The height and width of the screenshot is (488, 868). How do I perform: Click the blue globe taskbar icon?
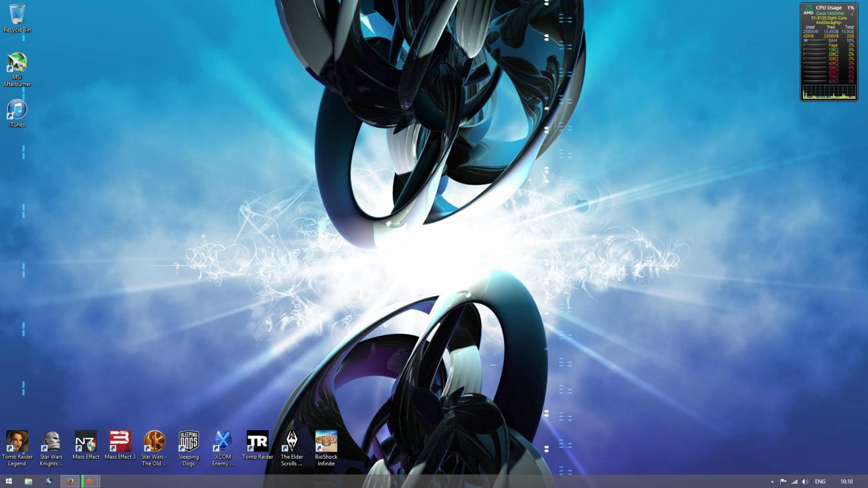[x=49, y=481]
